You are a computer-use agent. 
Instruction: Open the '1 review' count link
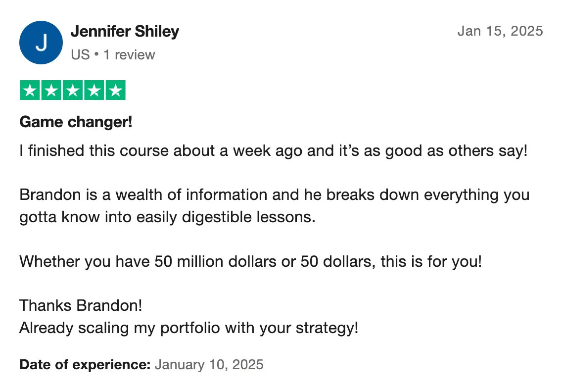point(129,54)
